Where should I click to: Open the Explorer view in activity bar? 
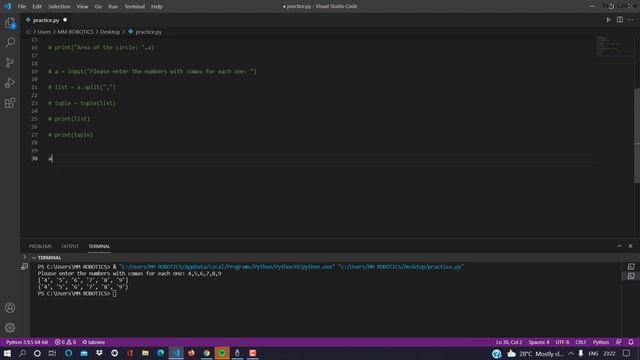(10, 23)
